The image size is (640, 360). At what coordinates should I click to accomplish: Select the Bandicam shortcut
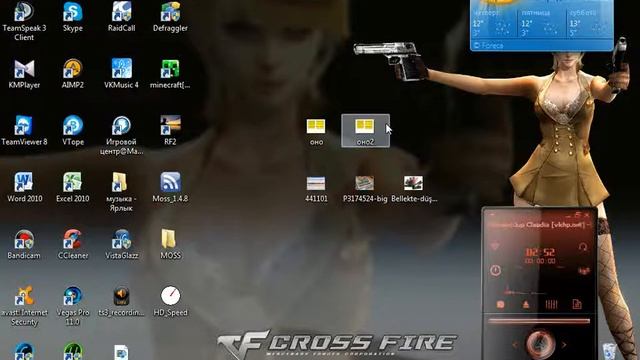pyautogui.click(x=24, y=244)
